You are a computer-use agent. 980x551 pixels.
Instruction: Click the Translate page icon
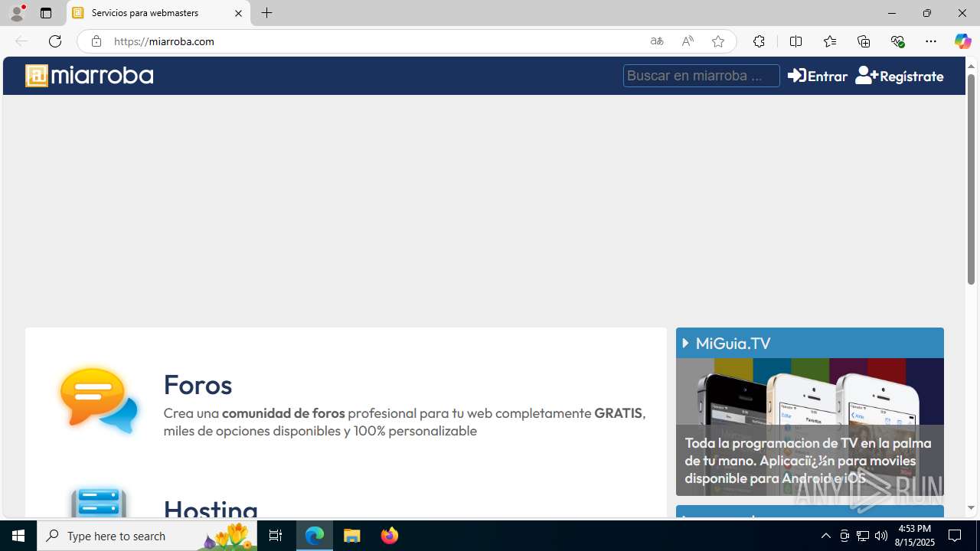[657, 41]
